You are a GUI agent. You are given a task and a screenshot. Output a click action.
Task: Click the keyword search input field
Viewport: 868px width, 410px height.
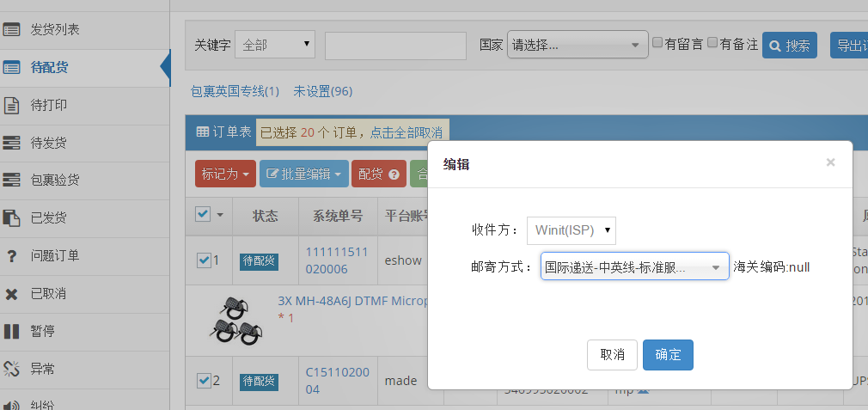click(394, 46)
